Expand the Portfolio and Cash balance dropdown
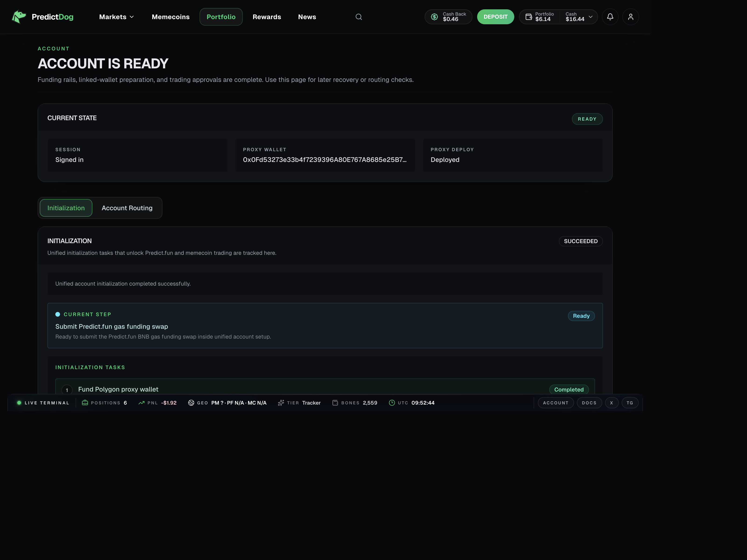747x560 pixels. 590,17
